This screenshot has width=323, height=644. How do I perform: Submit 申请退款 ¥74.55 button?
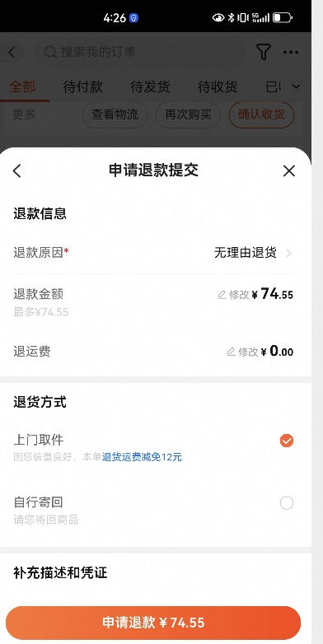[x=153, y=623]
